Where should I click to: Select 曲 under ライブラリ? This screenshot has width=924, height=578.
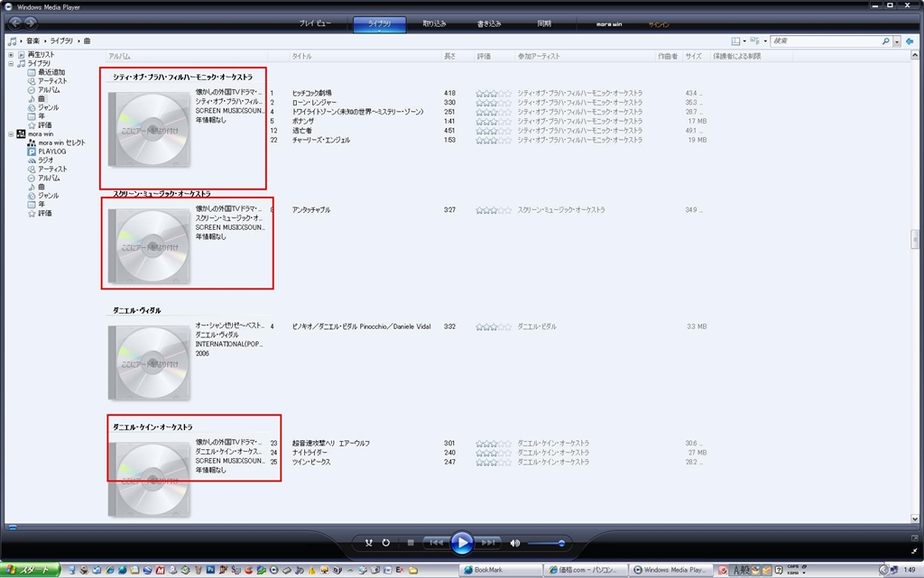[x=42, y=99]
